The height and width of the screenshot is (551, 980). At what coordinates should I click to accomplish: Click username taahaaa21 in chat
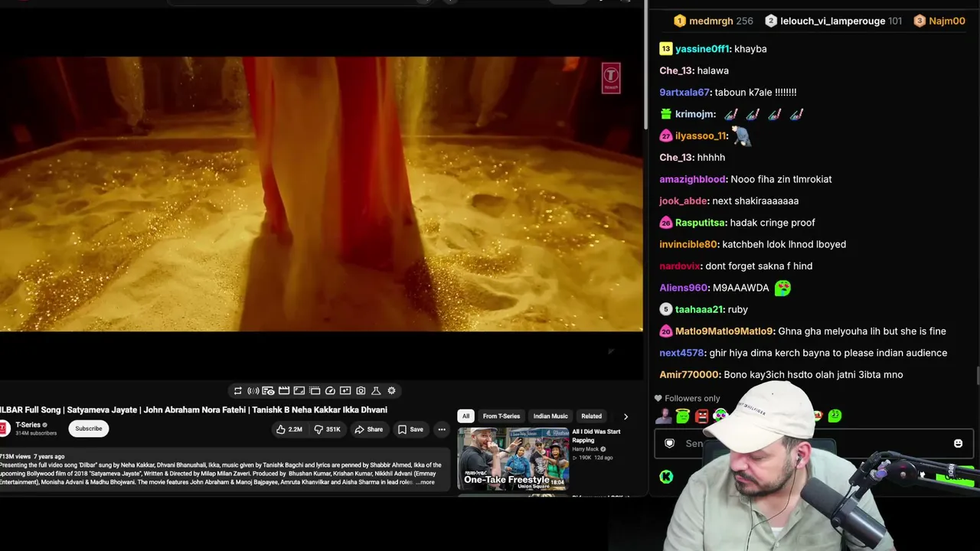(698, 310)
